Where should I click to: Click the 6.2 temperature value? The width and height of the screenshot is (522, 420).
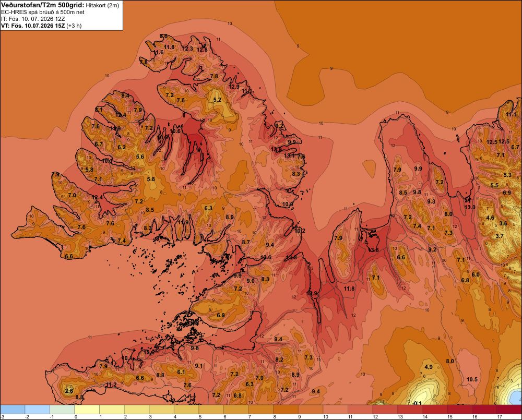(x=122, y=147)
